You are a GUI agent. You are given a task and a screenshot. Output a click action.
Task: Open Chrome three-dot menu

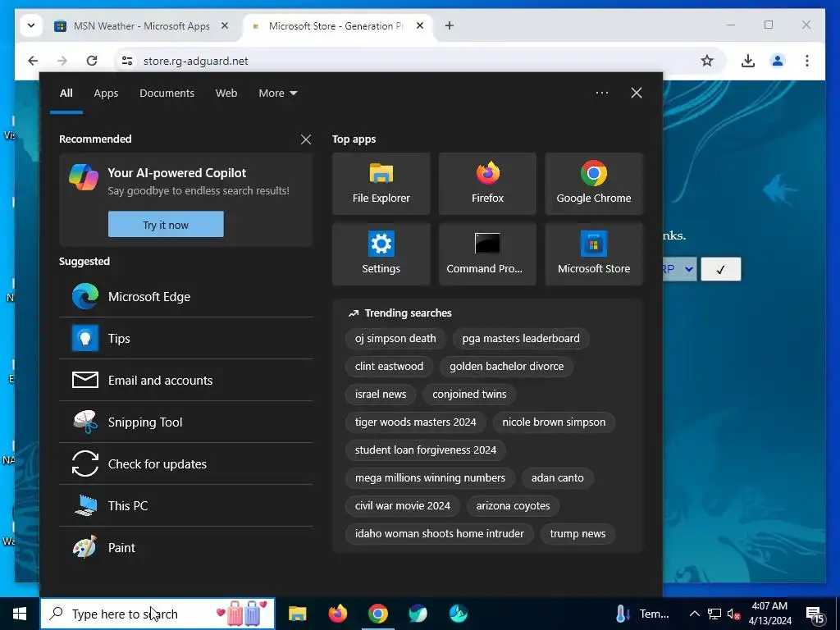[x=807, y=61]
